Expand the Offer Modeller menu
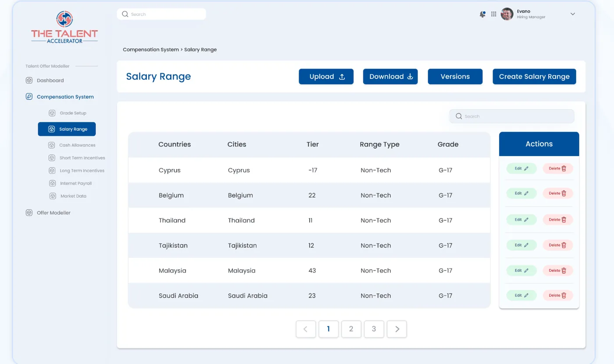 coord(48,213)
